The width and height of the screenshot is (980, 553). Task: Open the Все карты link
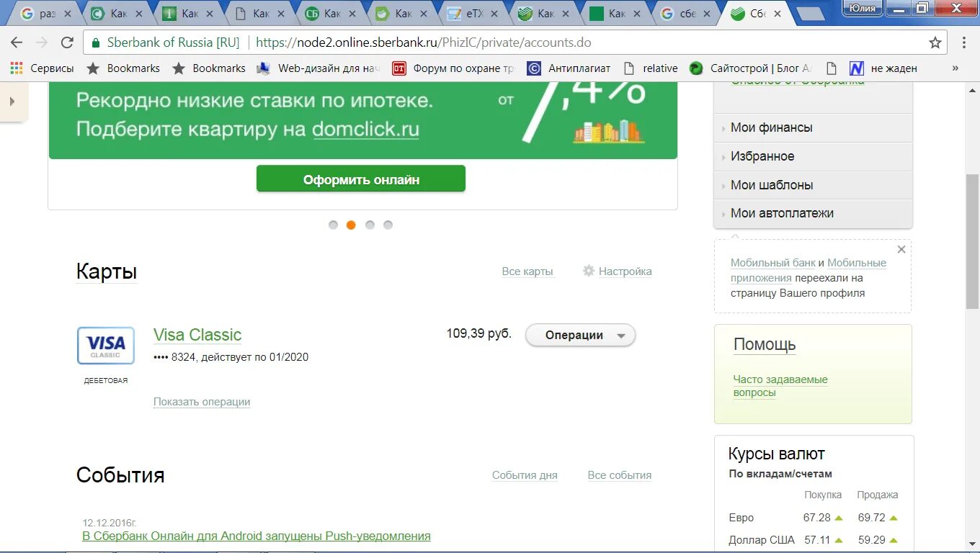pyautogui.click(x=527, y=271)
